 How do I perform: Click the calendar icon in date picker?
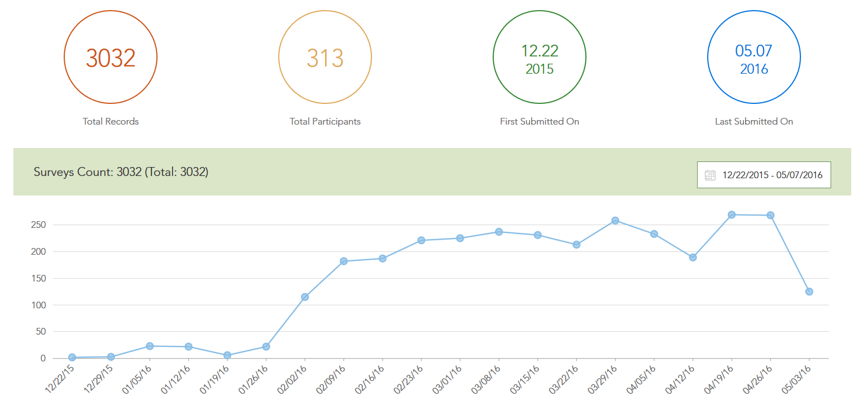pyautogui.click(x=710, y=175)
